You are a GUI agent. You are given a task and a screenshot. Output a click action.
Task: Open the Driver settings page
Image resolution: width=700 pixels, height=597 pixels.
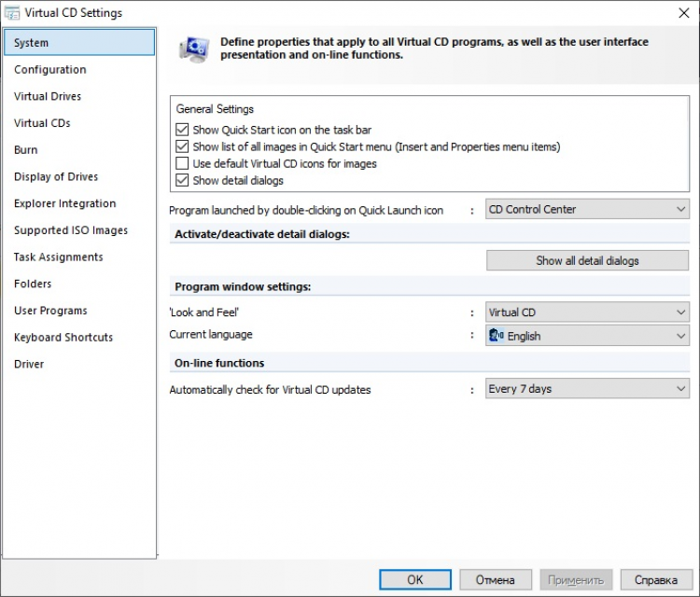[x=29, y=364]
